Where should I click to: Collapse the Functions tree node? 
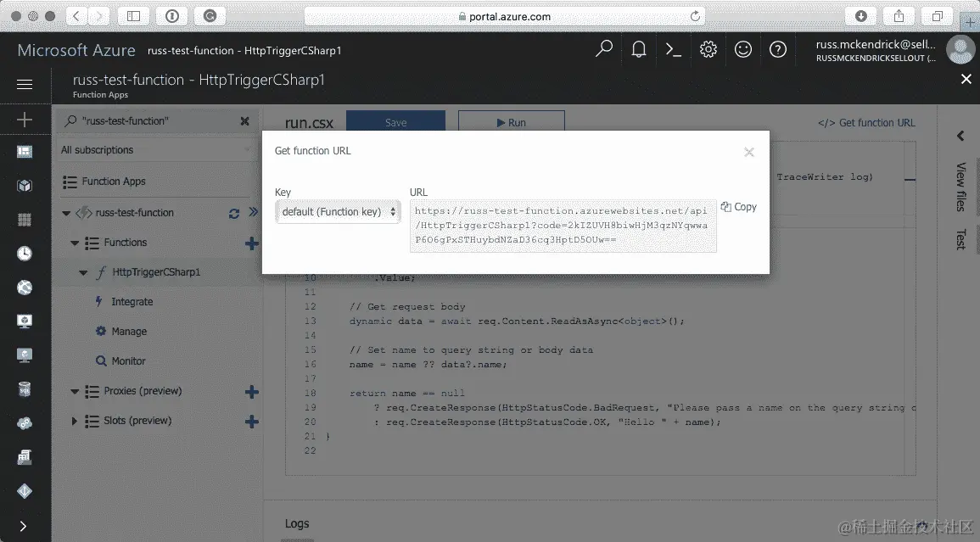(75, 243)
